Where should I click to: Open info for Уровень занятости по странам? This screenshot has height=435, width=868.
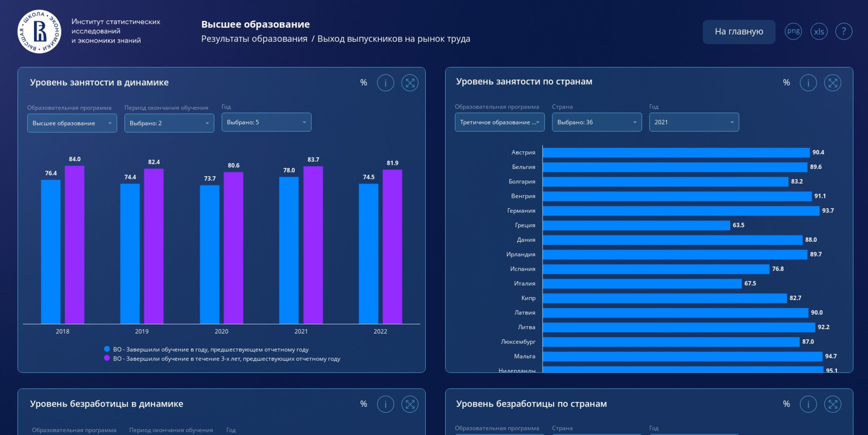click(808, 83)
